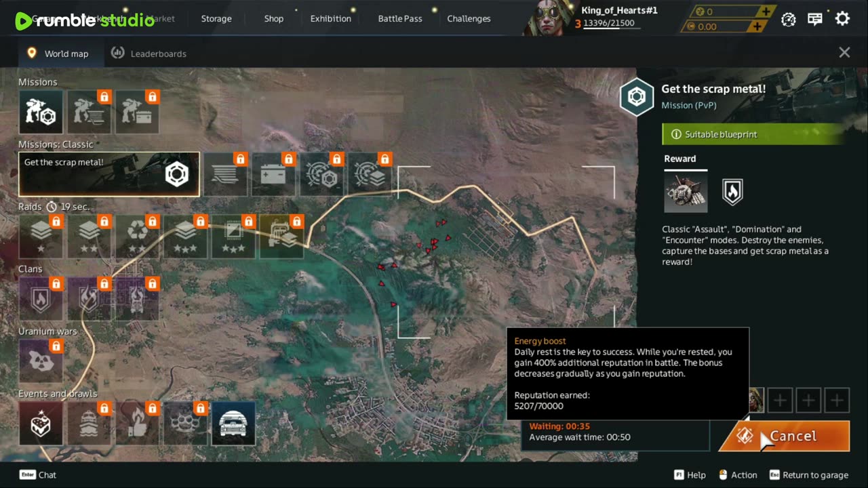This screenshot has height=488, width=868.
Task: Select the locked Uranium wars icon
Action: (x=41, y=361)
